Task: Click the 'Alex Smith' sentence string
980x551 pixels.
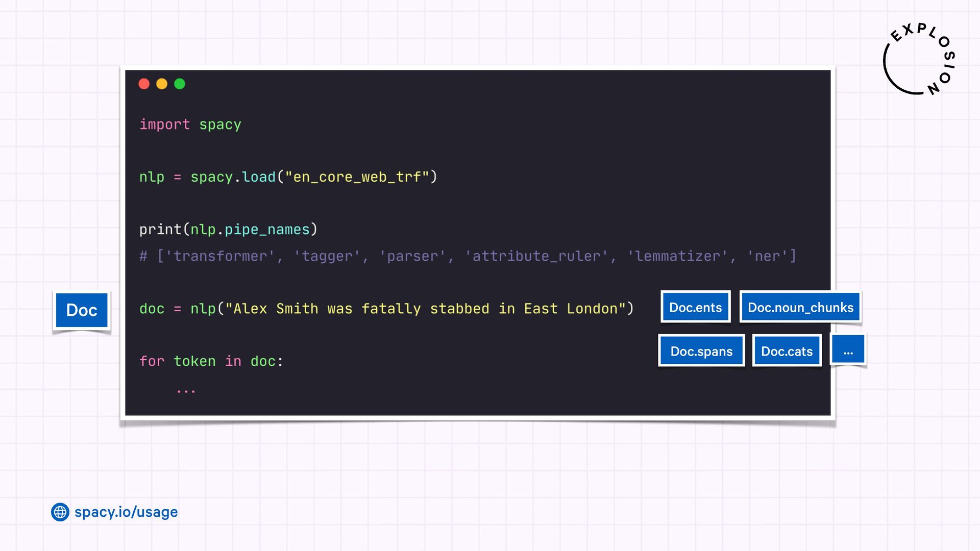Action: point(425,309)
